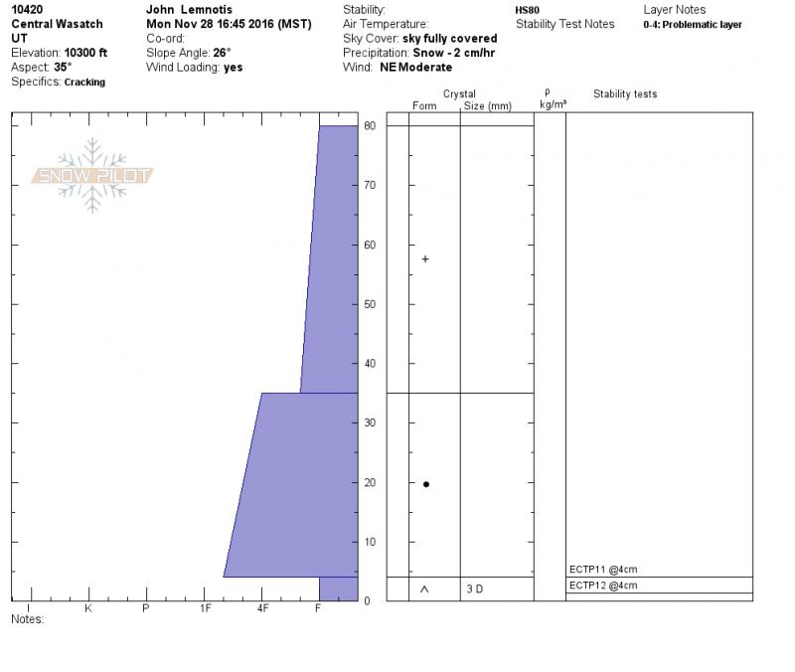Click the 40 depth scale marker
The height and width of the screenshot is (672, 795).
pos(370,363)
